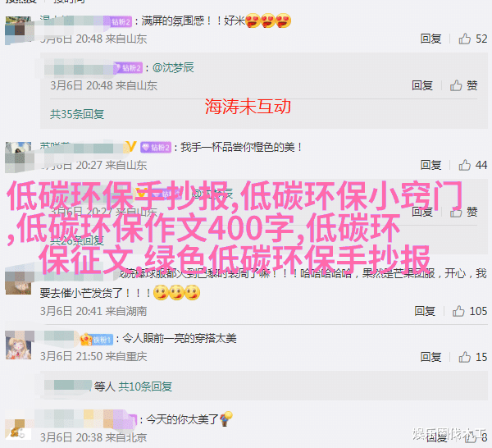Screen dimensions: 492x448
Task: Like the comment with 44 likes
Action: coord(464,165)
